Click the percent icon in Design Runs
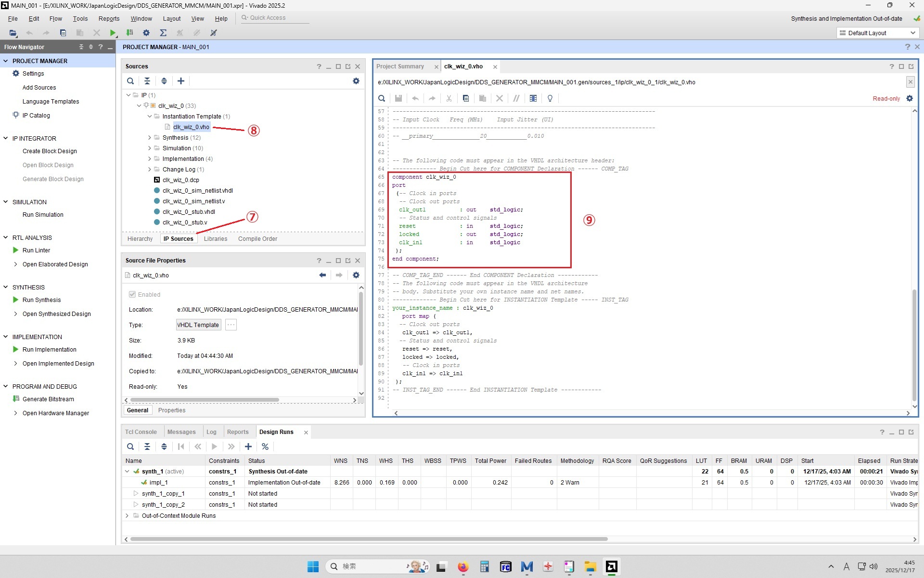 (265, 447)
